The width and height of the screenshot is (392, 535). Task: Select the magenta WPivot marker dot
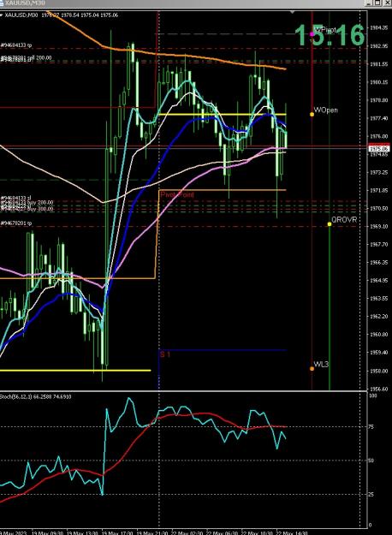tap(312, 33)
